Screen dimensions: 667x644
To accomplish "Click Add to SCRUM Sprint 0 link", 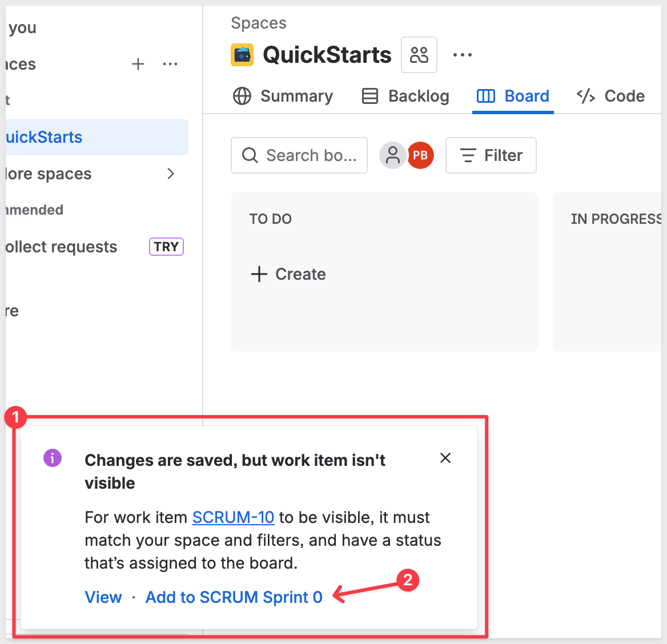I will (234, 597).
